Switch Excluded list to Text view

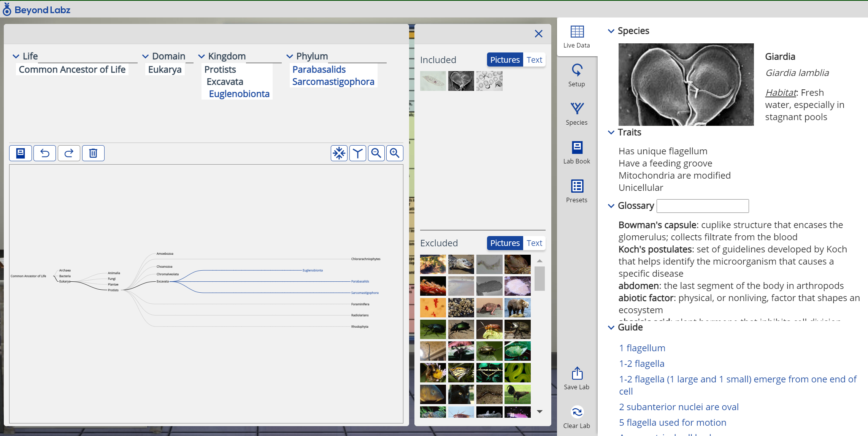[534, 243]
